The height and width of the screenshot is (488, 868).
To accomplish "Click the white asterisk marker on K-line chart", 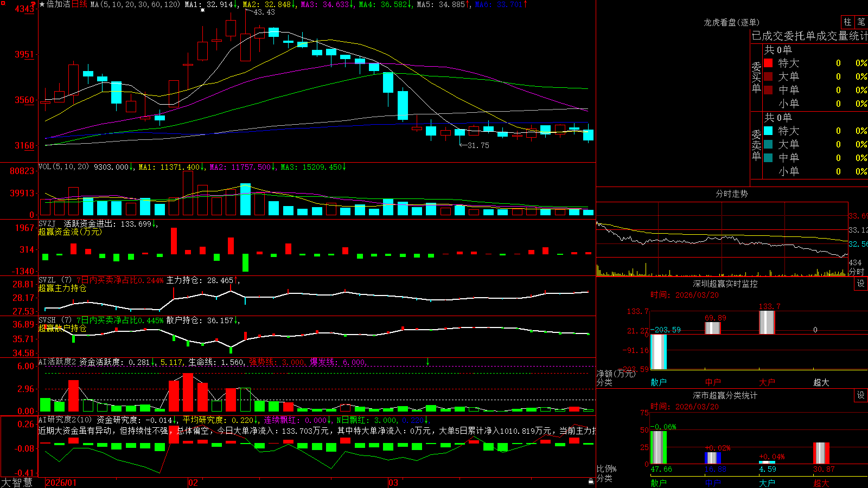I will click(x=203, y=10).
